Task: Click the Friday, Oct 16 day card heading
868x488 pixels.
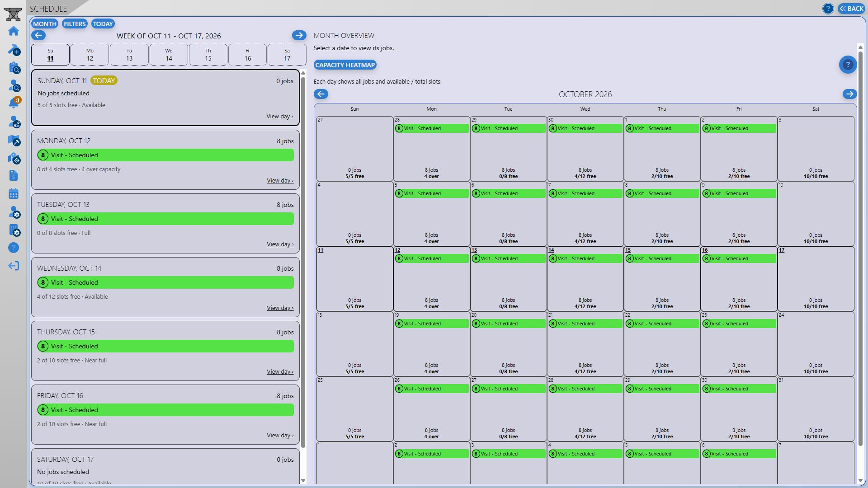Action: pos(60,395)
